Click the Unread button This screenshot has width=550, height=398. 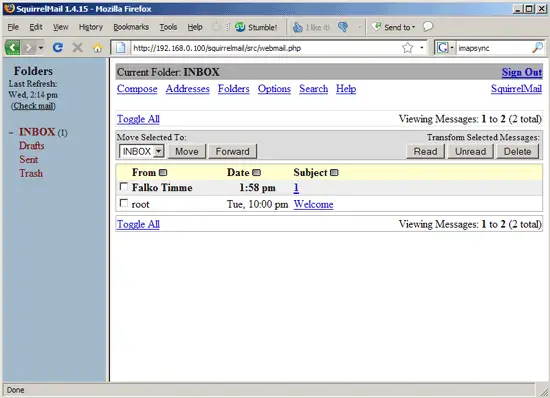point(470,151)
